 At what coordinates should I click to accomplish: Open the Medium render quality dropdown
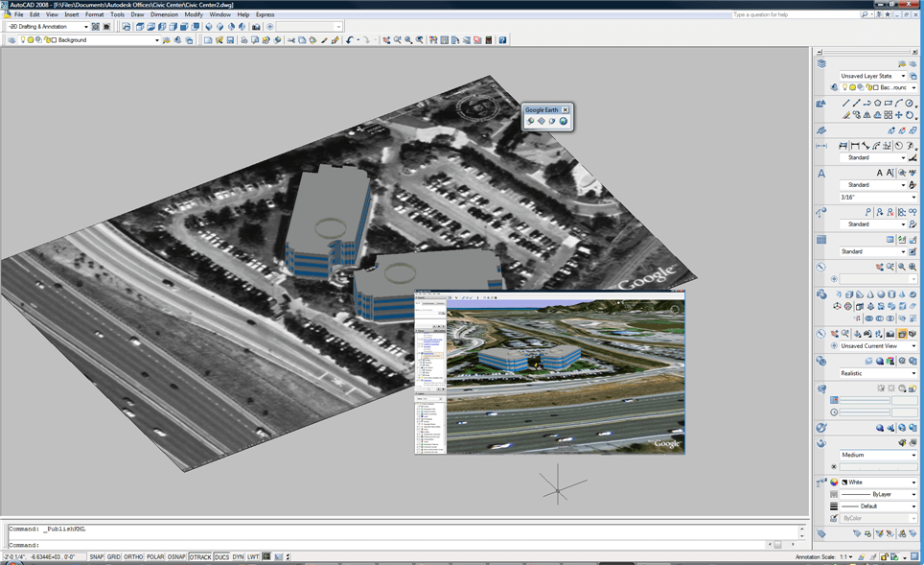[x=878, y=455]
